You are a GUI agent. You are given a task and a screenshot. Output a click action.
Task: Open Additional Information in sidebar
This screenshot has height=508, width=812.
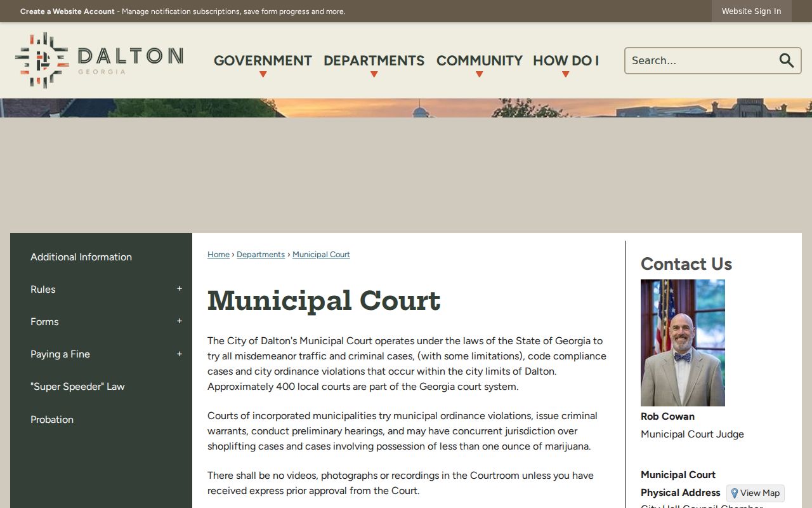point(81,257)
